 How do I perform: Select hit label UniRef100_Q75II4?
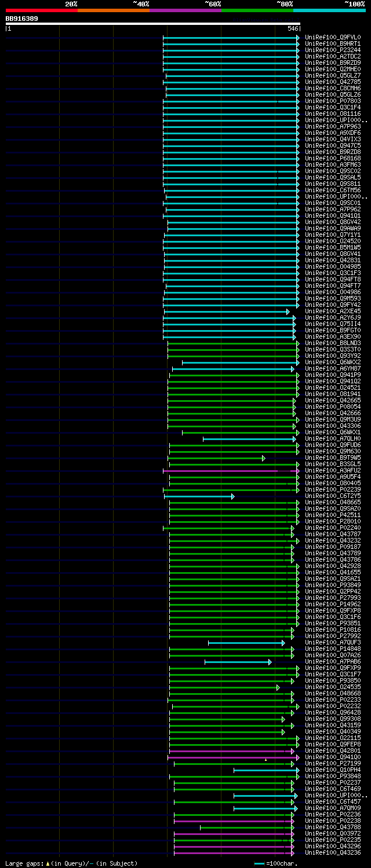tap(333, 324)
